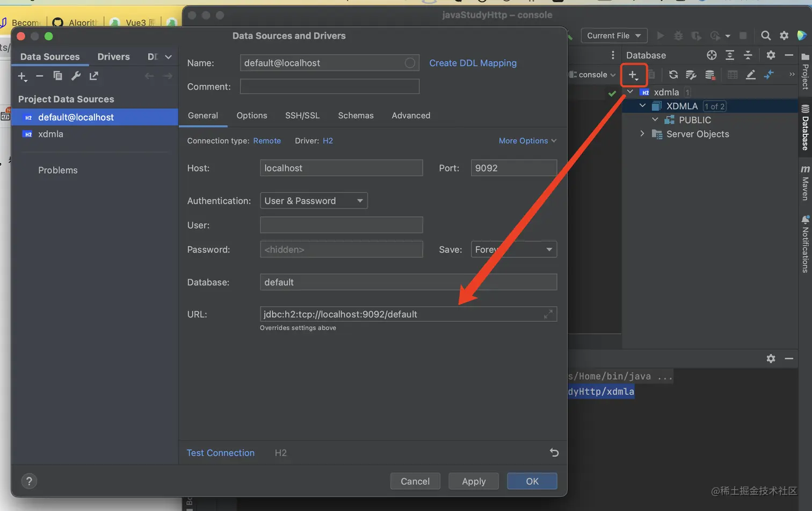Click the H2 driver link
The width and height of the screenshot is (812, 511).
328,141
